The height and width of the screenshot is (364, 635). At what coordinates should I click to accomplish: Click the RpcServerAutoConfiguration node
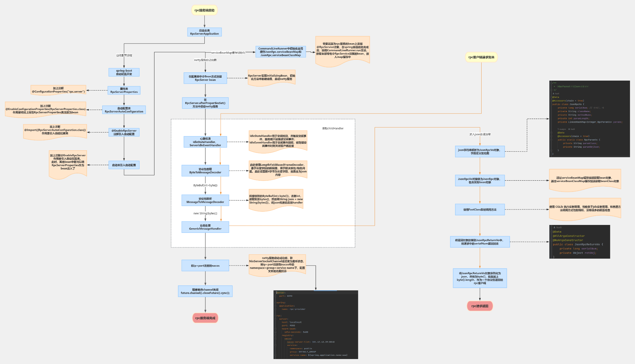(x=124, y=110)
